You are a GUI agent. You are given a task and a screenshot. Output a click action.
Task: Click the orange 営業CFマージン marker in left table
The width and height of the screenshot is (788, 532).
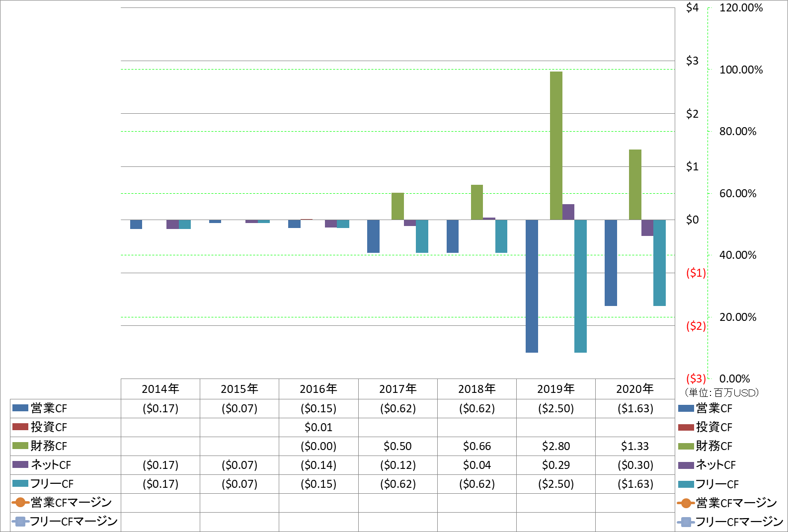click(x=20, y=502)
